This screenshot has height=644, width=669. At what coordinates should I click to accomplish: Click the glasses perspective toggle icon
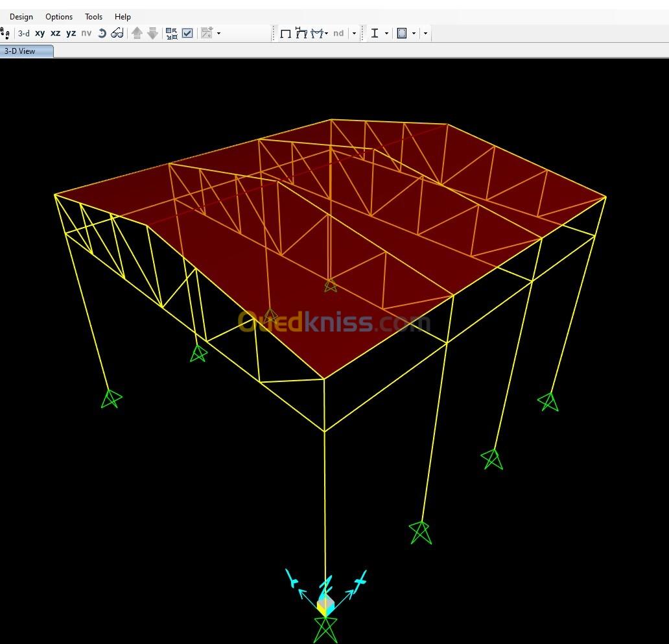point(117,33)
